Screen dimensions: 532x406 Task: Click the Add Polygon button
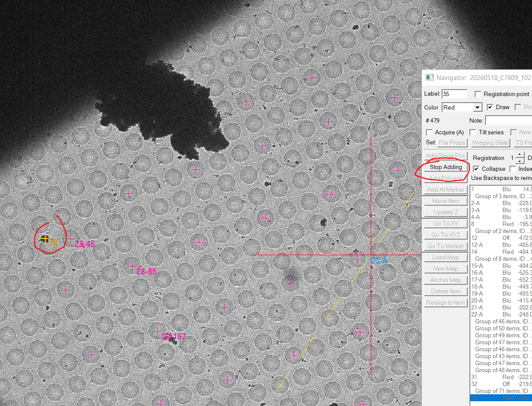click(446, 178)
